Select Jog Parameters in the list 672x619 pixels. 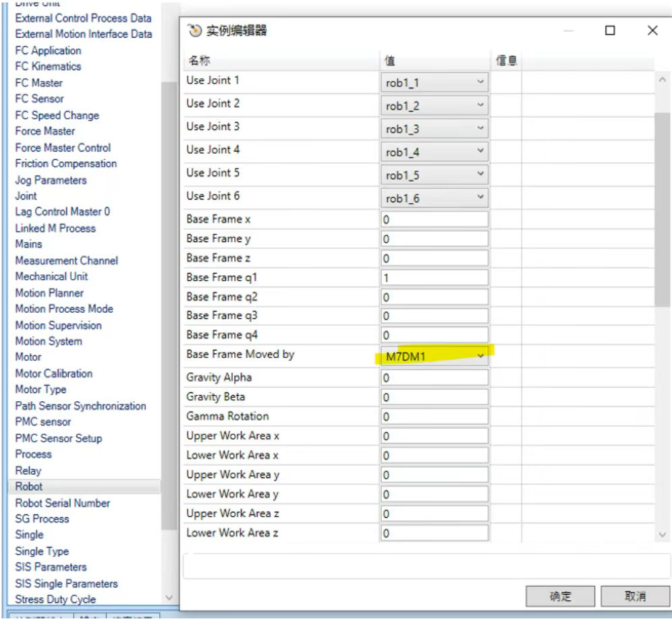pos(51,180)
